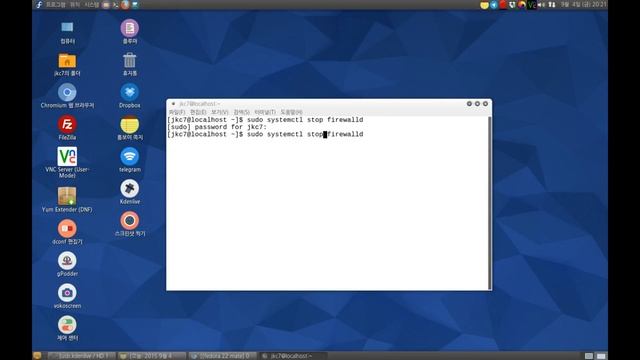Click the terminal cursor after 'stop'
Screen dimensions: 640x360
click(325, 134)
